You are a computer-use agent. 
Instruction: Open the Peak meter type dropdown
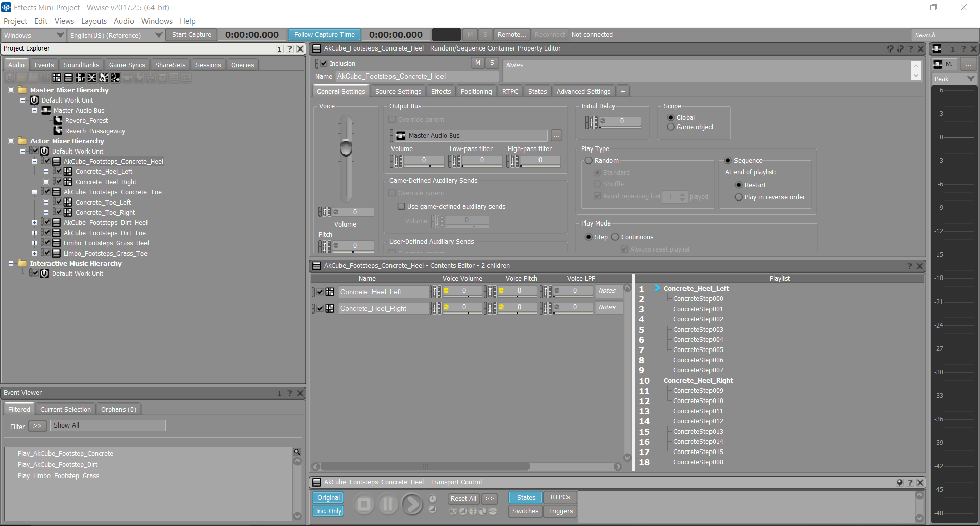[954, 79]
